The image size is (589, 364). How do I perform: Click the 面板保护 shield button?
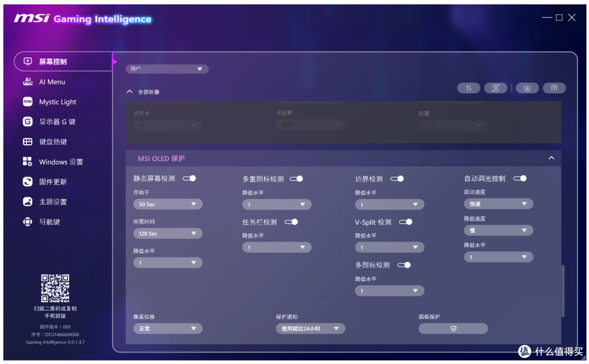453,329
